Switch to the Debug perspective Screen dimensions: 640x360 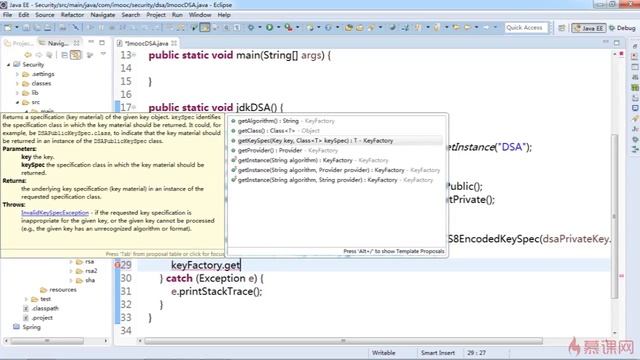coord(622,28)
